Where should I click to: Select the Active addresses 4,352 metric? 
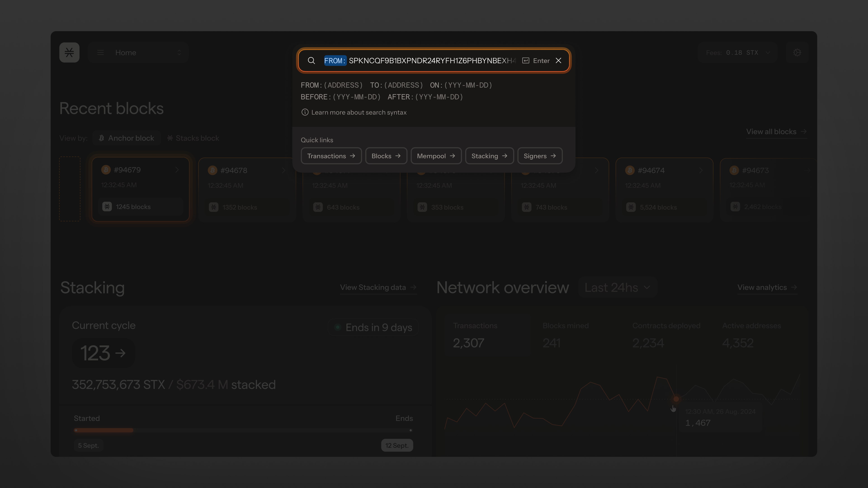tap(751, 335)
